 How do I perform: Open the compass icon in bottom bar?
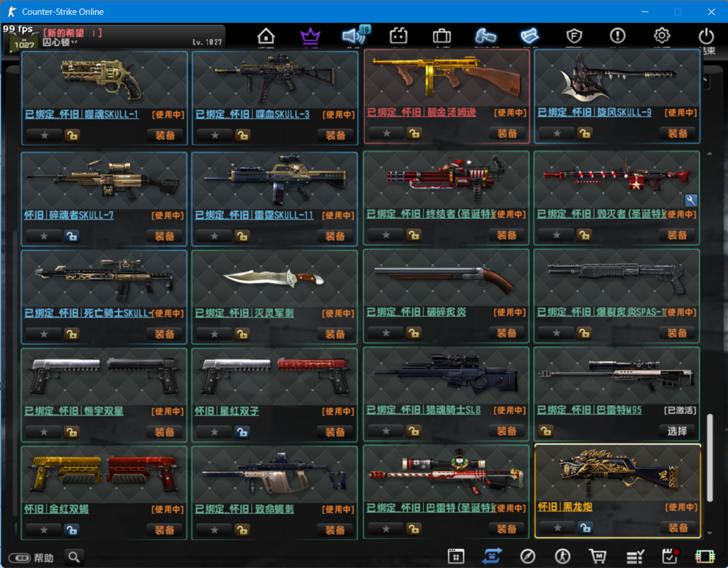[527, 556]
